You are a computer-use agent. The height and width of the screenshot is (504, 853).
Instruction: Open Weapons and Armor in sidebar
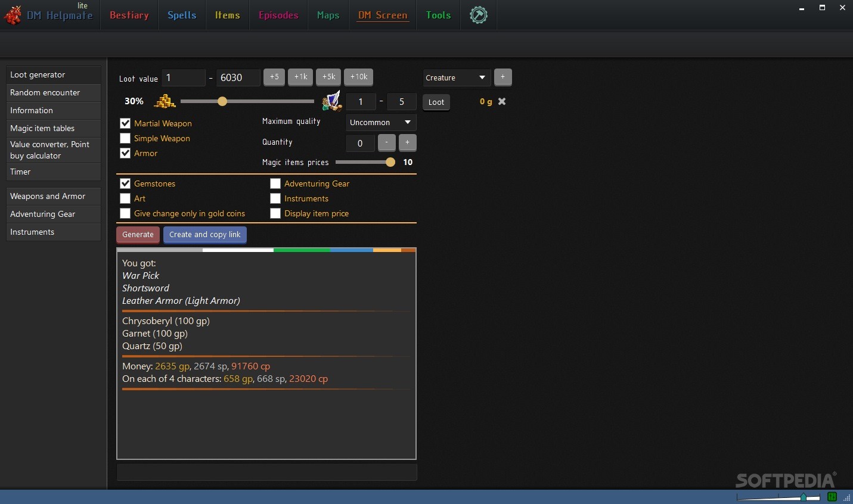[x=53, y=196]
